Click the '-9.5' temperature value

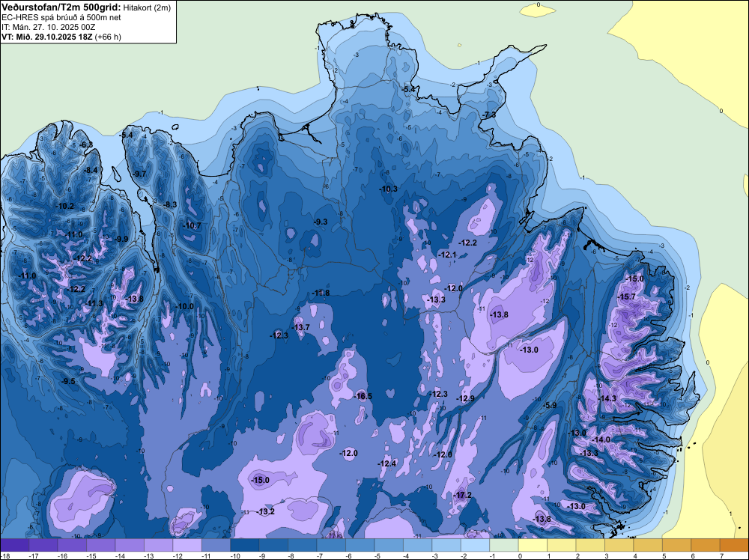tap(68, 381)
